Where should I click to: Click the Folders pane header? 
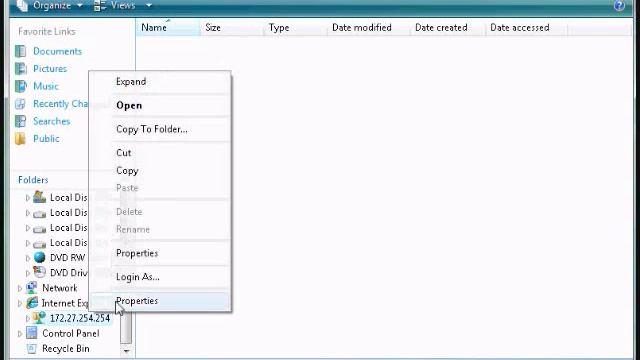point(33,180)
